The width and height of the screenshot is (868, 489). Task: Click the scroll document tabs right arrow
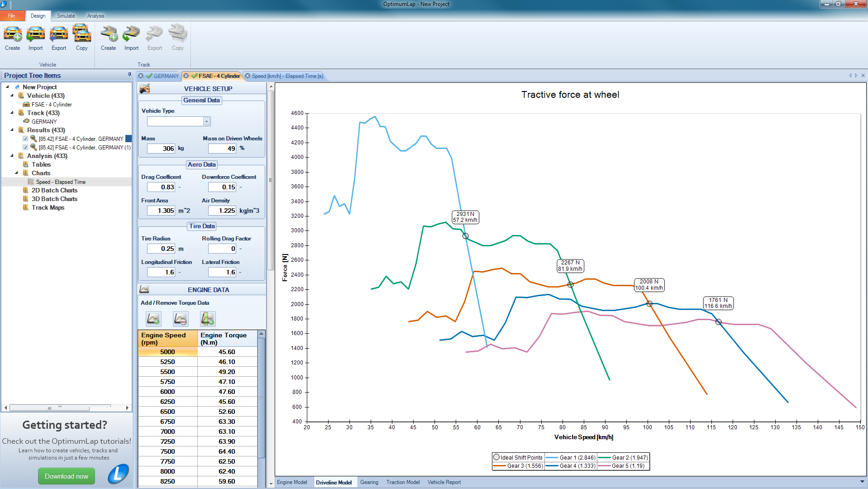856,76
